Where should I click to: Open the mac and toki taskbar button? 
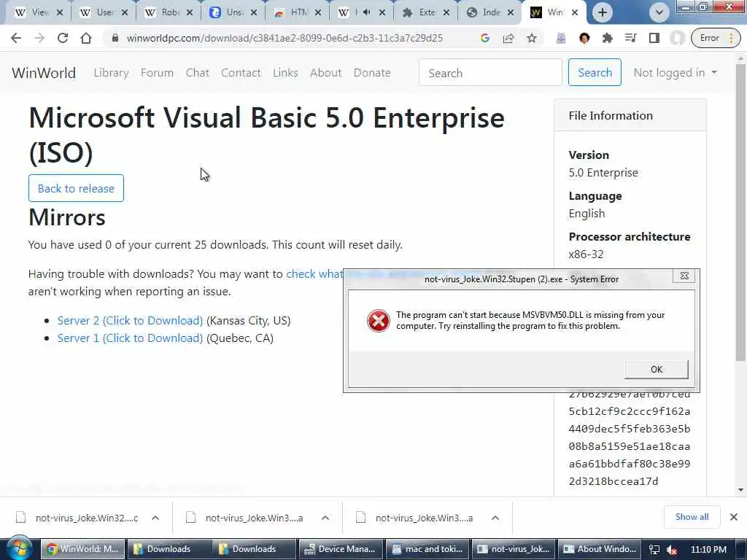427,549
